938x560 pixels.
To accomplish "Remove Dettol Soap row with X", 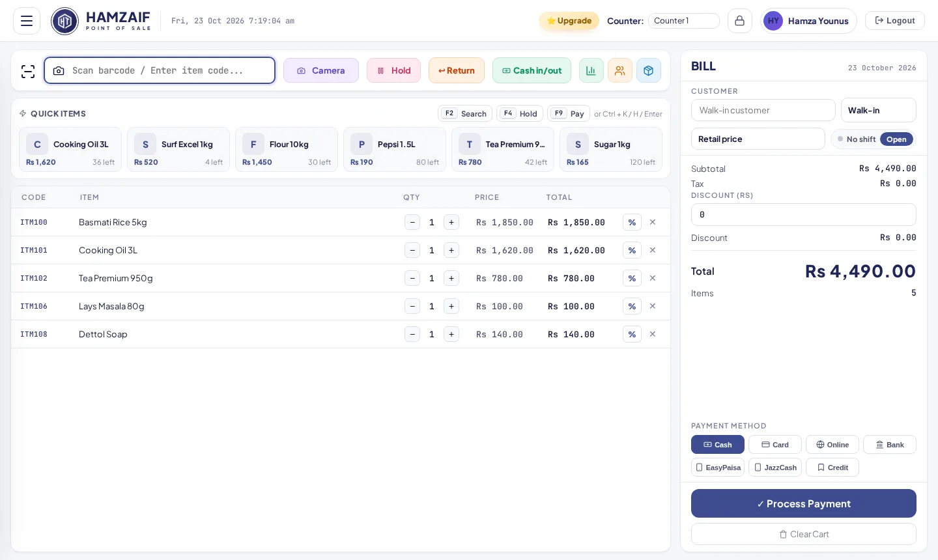I will click(x=653, y=334).
